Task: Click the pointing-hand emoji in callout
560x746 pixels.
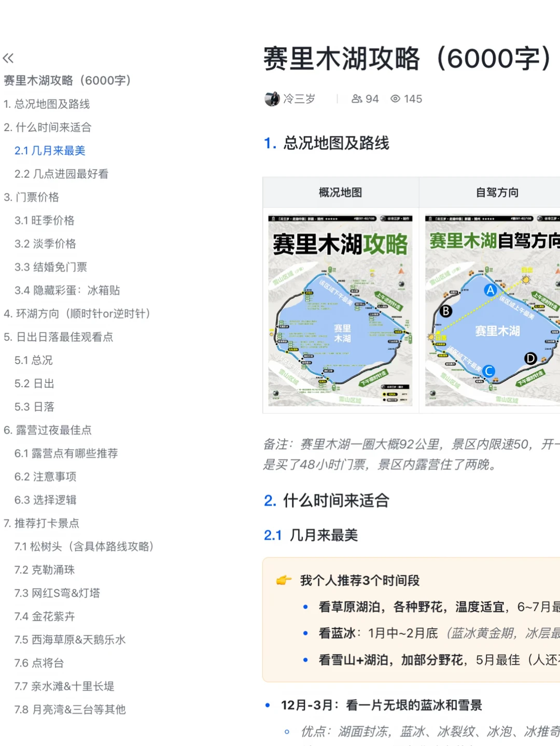Action: (284, 580)
